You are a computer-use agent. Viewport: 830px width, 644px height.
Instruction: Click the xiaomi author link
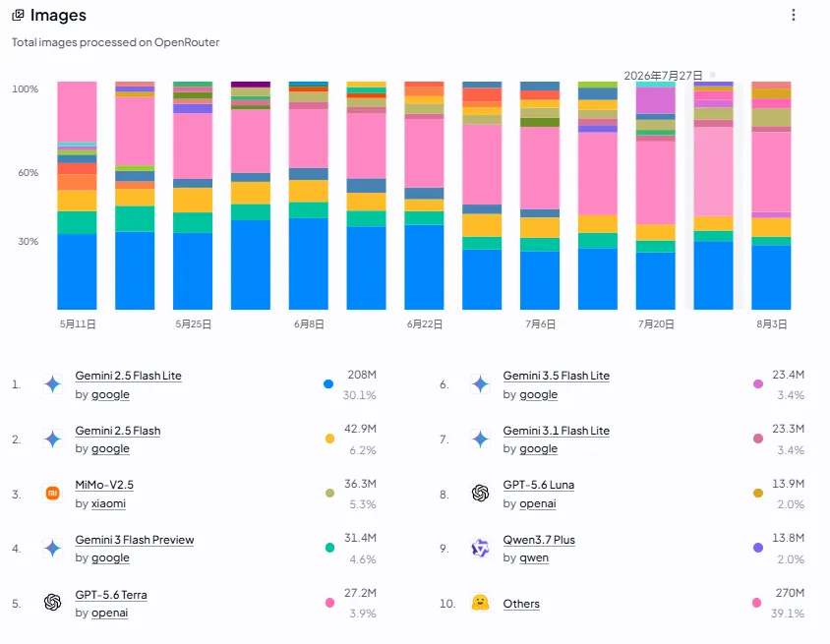[108, 503]
